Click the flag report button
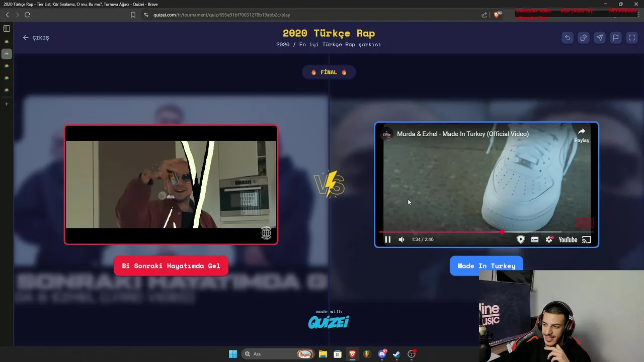Screen dimensions: 644x362 [x=615, y=38]
